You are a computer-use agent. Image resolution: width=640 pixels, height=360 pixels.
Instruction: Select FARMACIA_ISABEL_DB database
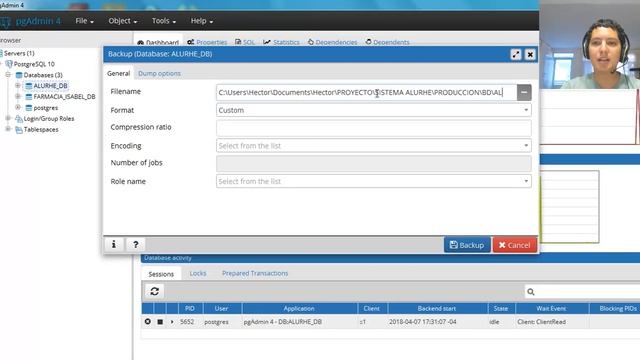64,97
